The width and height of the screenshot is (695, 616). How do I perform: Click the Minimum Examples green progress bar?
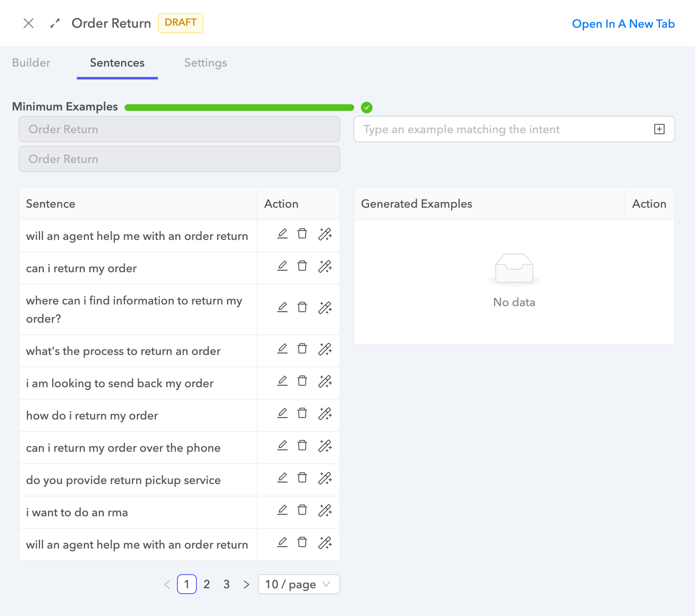tap(239, 108)
